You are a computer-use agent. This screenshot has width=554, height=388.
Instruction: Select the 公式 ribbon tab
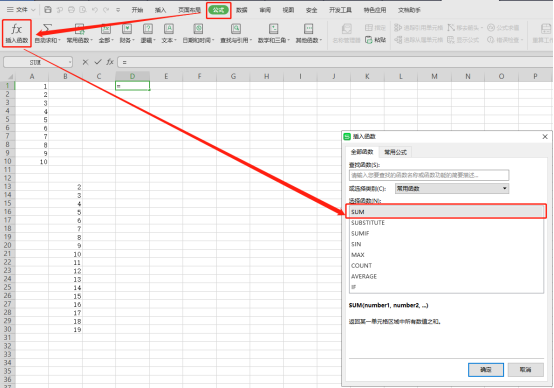(x=218, y=10)
